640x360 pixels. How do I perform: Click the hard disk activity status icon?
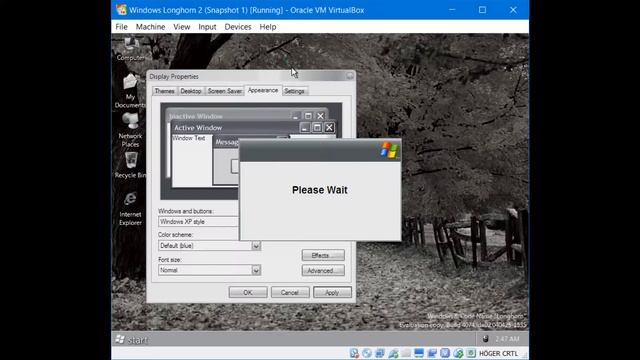[x=355, y=353]
